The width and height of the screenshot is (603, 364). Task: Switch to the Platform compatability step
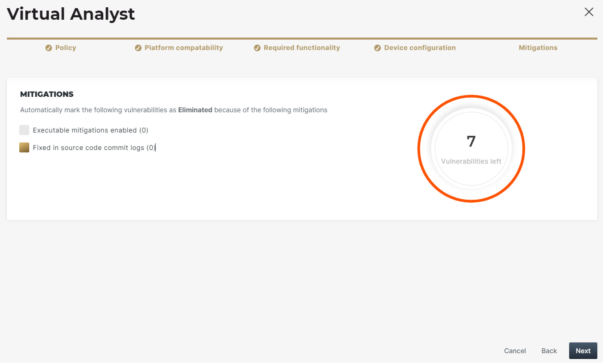pyautogui.click(x=183, y=48)
